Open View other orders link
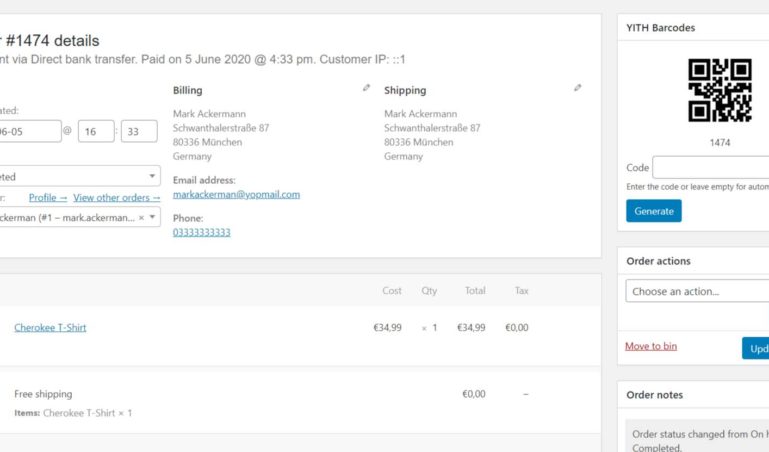The image size is (769, 452). click(117, 198)
